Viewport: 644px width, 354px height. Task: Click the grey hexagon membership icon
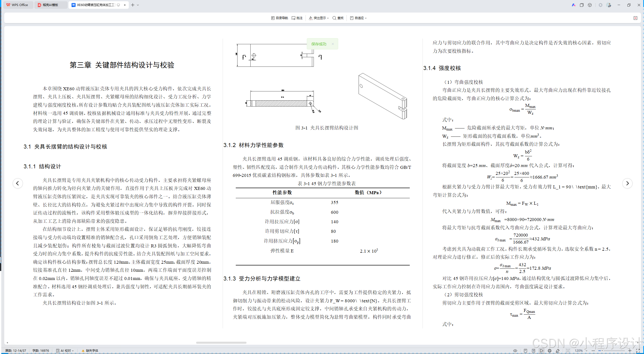[x=601, y=5]
